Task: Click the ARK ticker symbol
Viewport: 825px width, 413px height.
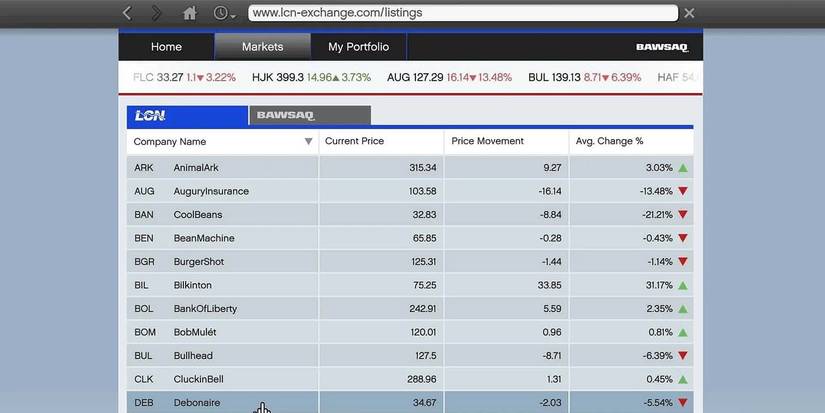Action: click(x=144, y=168)
